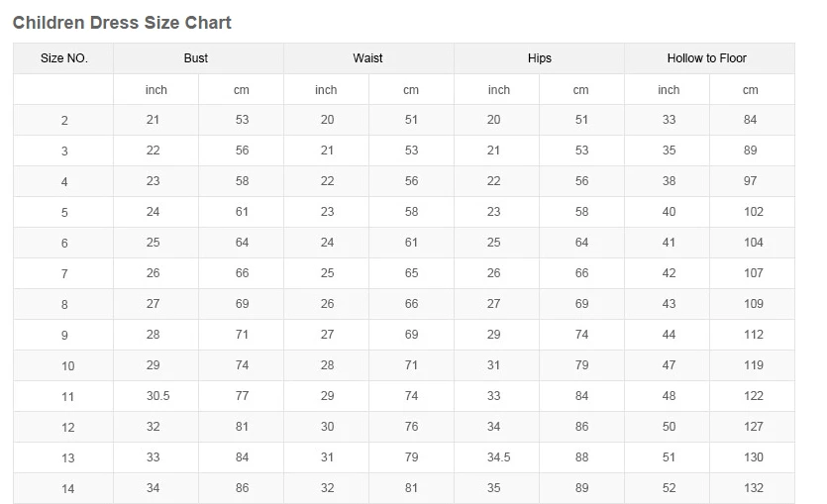Select the 97 cm cell in size 4 row
Image resolution: width=827 pixels, height=504 pixels.
coord(751,181)
